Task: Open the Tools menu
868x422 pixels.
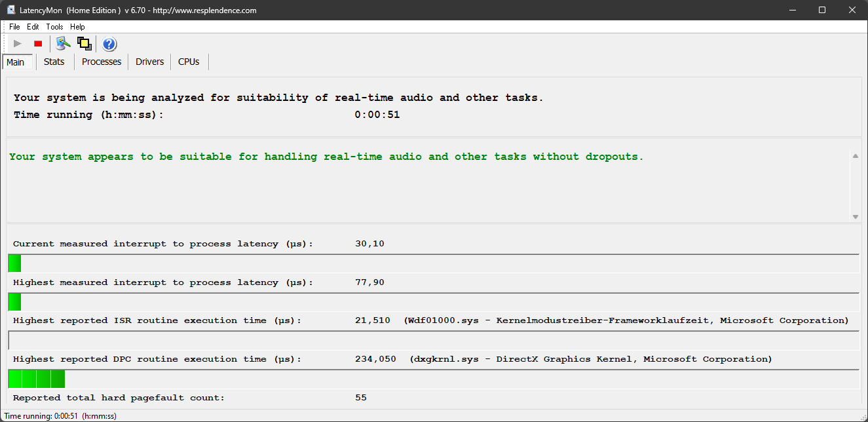Action: [54, 27]
